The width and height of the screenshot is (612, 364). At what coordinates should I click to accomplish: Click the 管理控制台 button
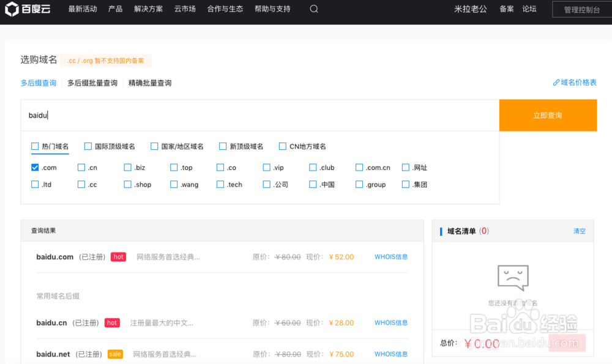click(581, 9)
